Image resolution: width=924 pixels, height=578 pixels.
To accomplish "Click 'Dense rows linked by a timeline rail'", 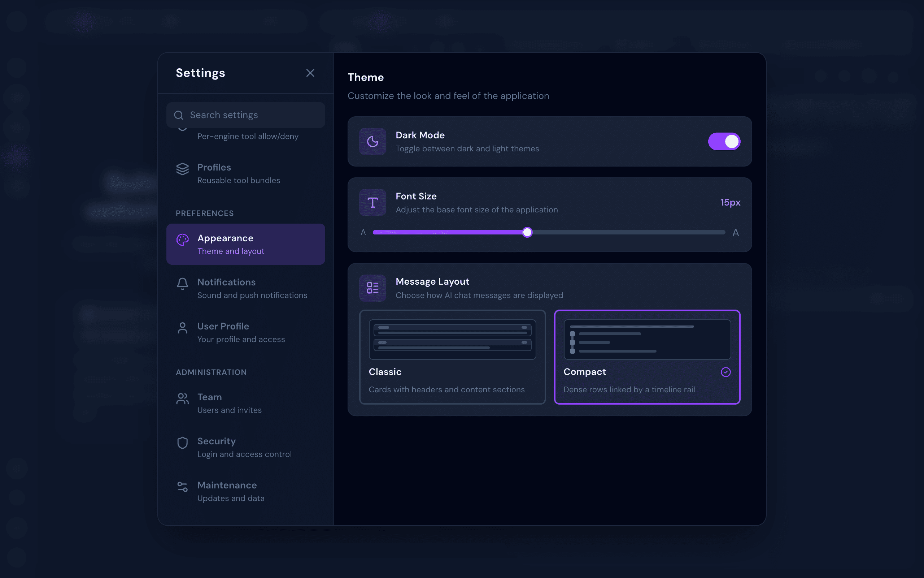I will click(629, 389).
